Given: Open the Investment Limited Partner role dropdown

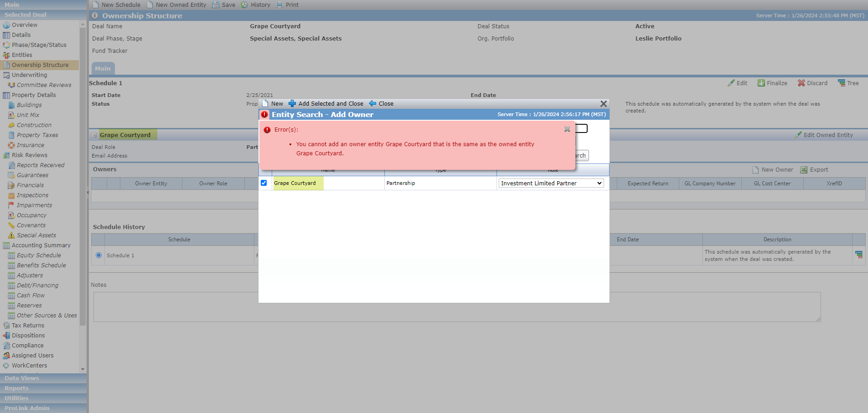Looking at the screenshot, I should click(x=551, y=183).
